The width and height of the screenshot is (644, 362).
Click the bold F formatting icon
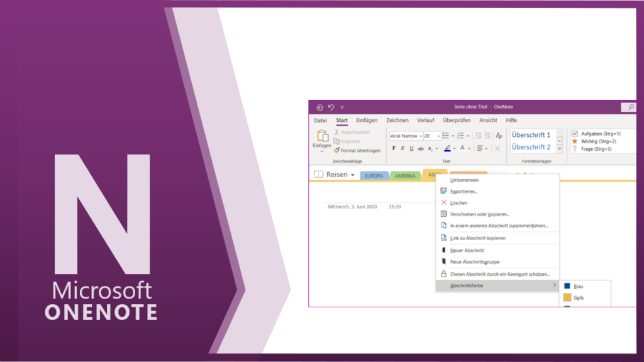coord(394,148)
